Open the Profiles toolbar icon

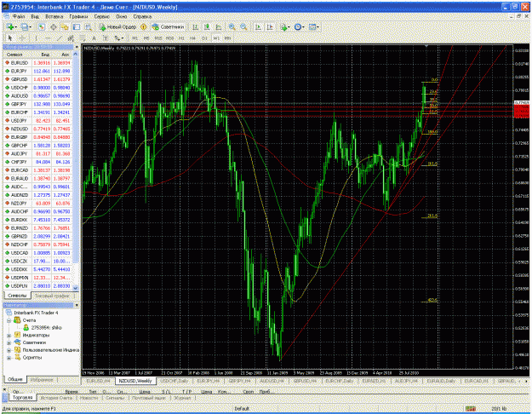[x=25, y=26]
